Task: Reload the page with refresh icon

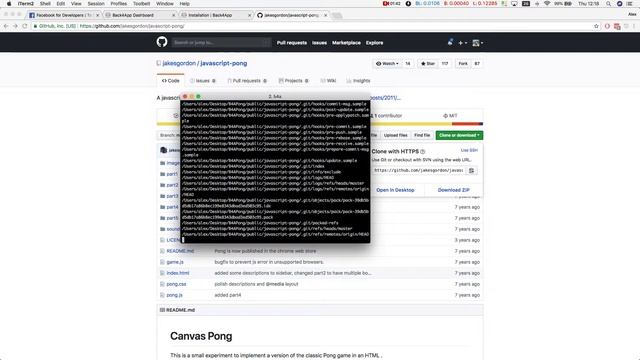Action: 25,26
